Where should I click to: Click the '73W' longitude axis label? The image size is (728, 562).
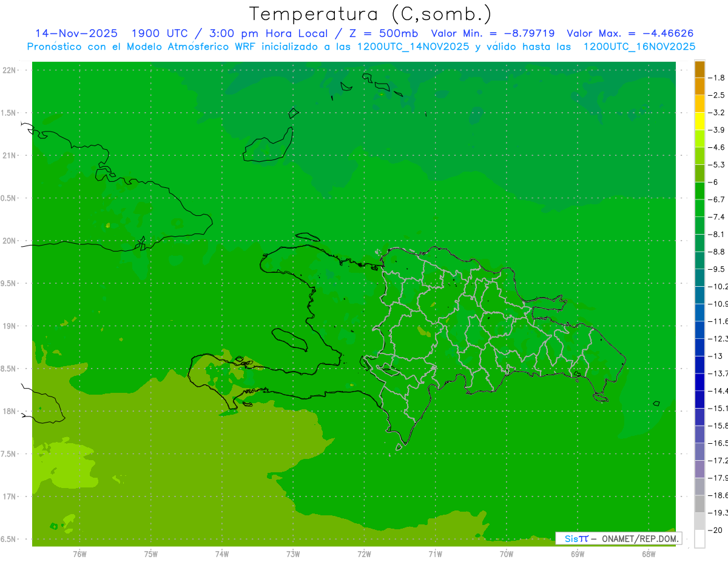pyautogui.click(x=293, y=554)
